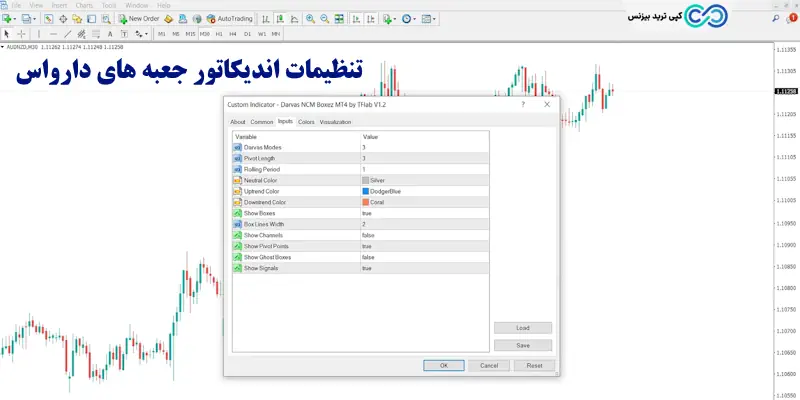
Task: Select the Text 'A' tool
Action: (110, 34)
